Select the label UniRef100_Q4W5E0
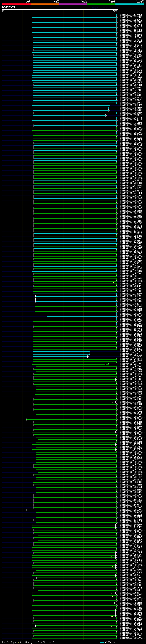The image size is (146, 644). (x=131, y=319)
